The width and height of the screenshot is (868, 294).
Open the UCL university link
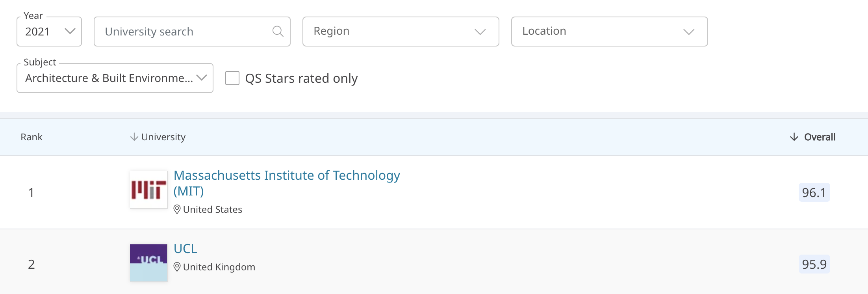(185, 249)
